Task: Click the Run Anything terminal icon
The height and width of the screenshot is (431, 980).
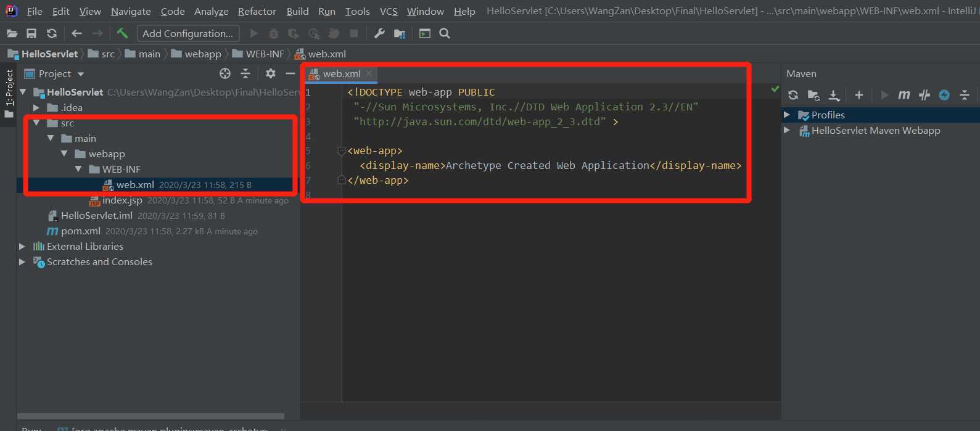Action: click(425, 33)
